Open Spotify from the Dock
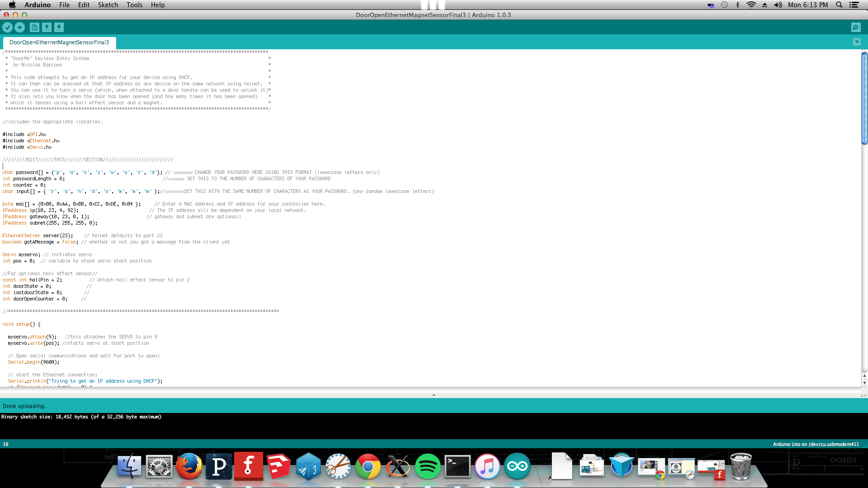The image size is (868, 488). (428, 466)
